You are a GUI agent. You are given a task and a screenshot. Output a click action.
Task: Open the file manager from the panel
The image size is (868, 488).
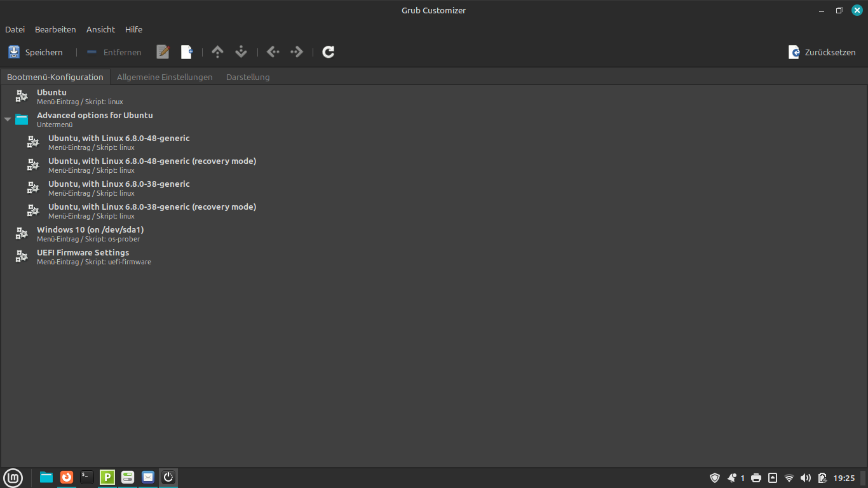(x=46, y=477)
